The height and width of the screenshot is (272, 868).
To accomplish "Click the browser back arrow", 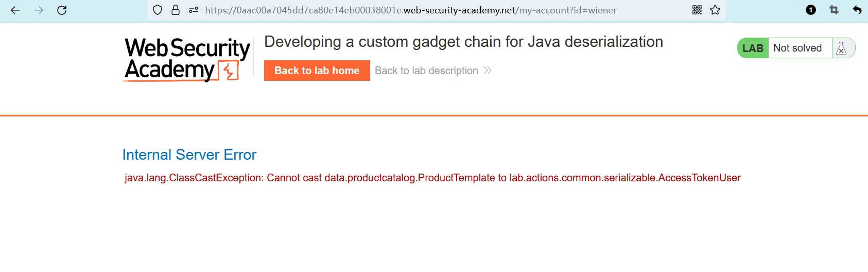I will pyautogui.click(x=15, y=10).
